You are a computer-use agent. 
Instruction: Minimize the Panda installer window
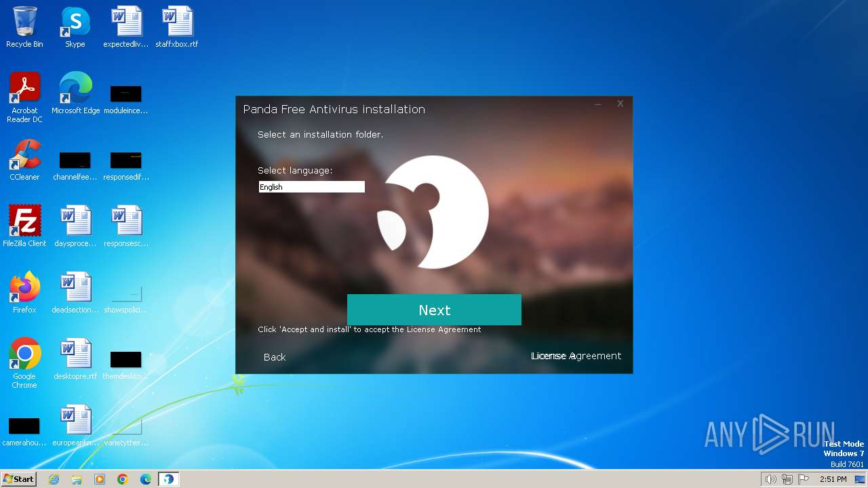[598, 104]
